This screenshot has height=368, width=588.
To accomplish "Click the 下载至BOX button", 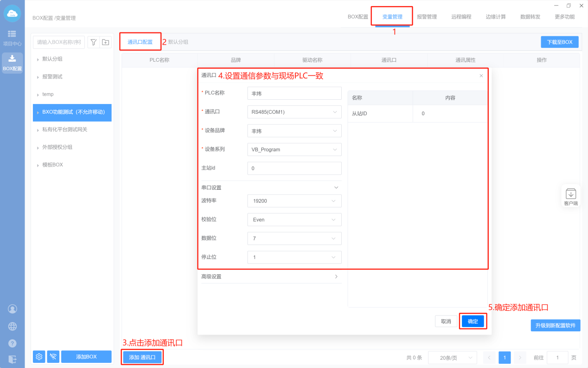I will 559,42.
